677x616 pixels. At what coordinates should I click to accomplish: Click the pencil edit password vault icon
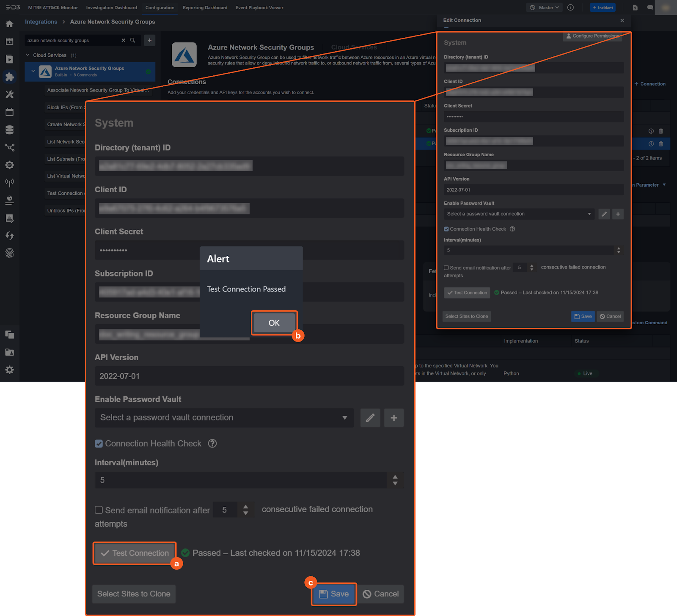click(x=370, y=418)
